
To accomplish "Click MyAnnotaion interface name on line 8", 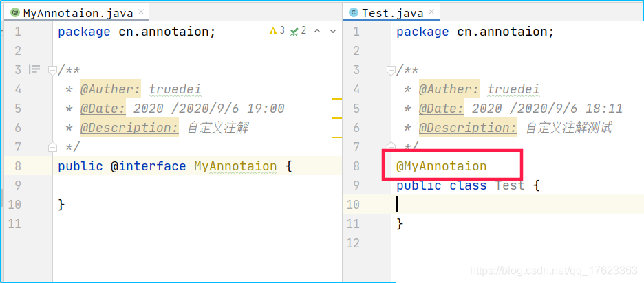I will 235,166.
